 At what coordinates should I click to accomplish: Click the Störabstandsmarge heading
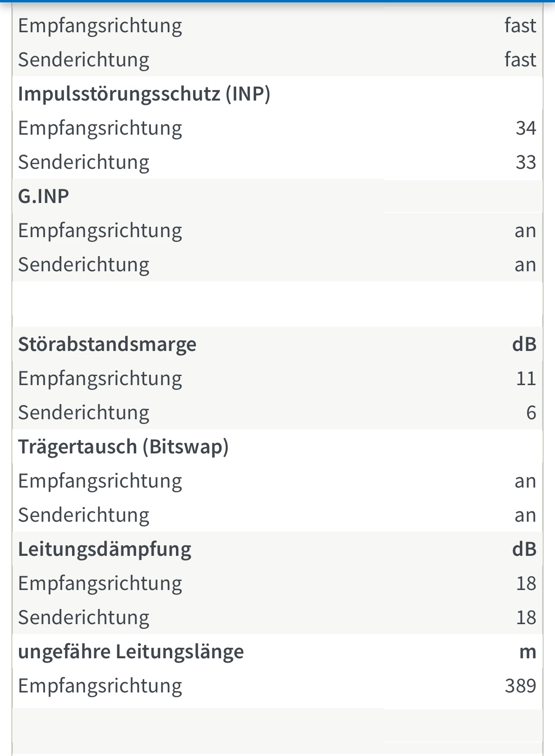[107, 344]
